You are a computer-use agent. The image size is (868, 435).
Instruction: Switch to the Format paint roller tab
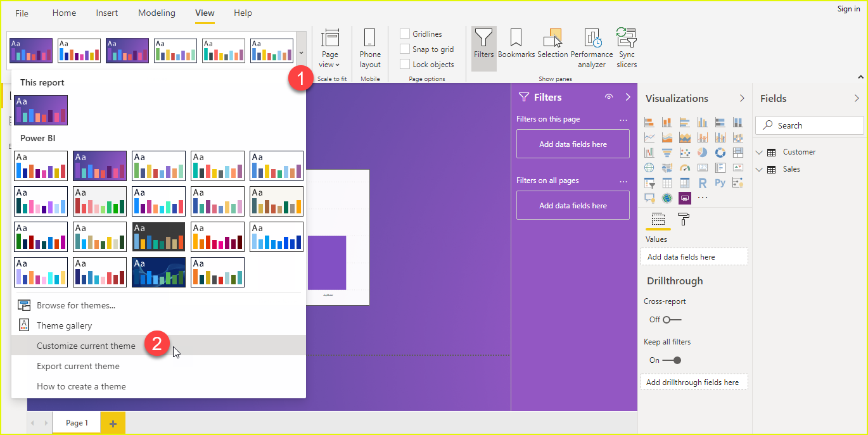click(684, 219)
